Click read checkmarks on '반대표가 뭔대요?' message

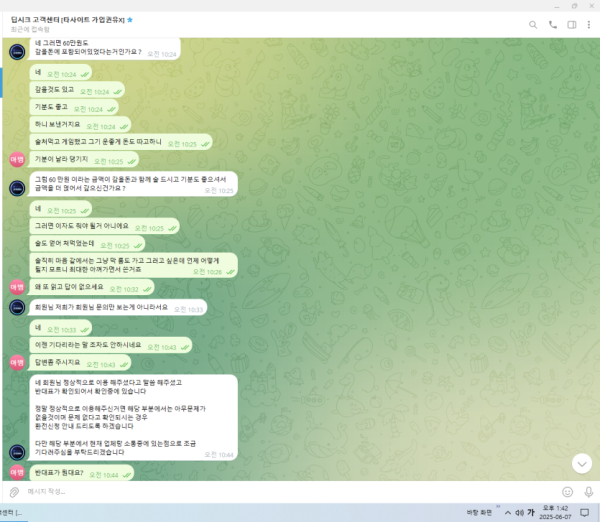point(127,475)
